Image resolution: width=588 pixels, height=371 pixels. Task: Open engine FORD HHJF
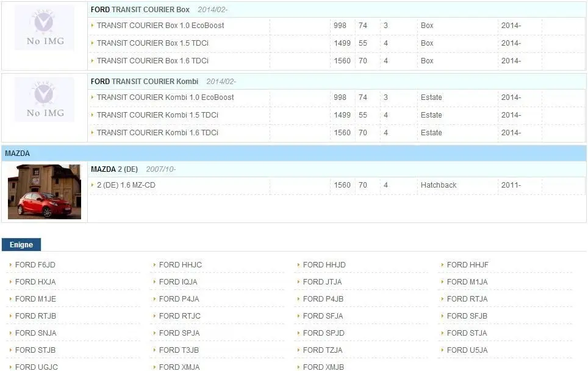pos(468,265)
